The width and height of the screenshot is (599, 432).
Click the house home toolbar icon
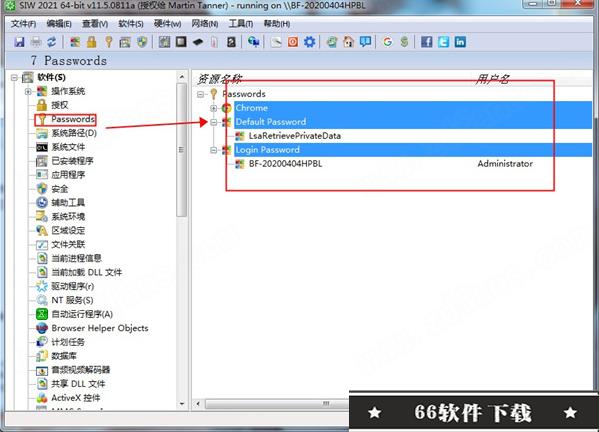point(348,42)
